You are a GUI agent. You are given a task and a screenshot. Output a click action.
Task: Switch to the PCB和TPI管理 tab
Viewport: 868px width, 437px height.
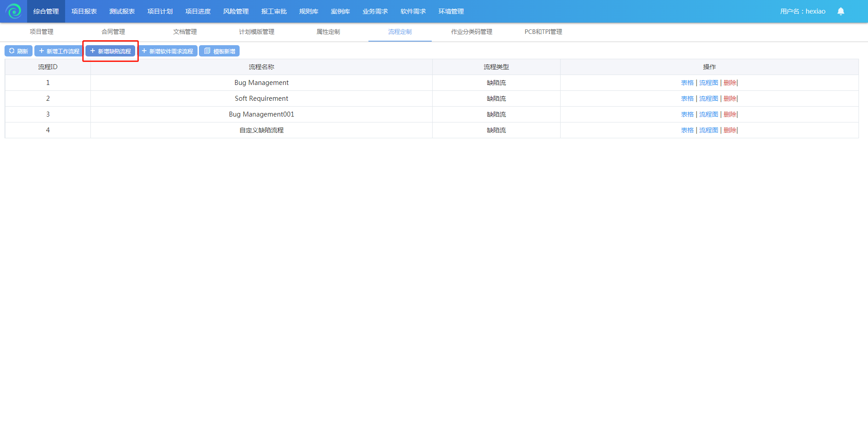(543, 32)
